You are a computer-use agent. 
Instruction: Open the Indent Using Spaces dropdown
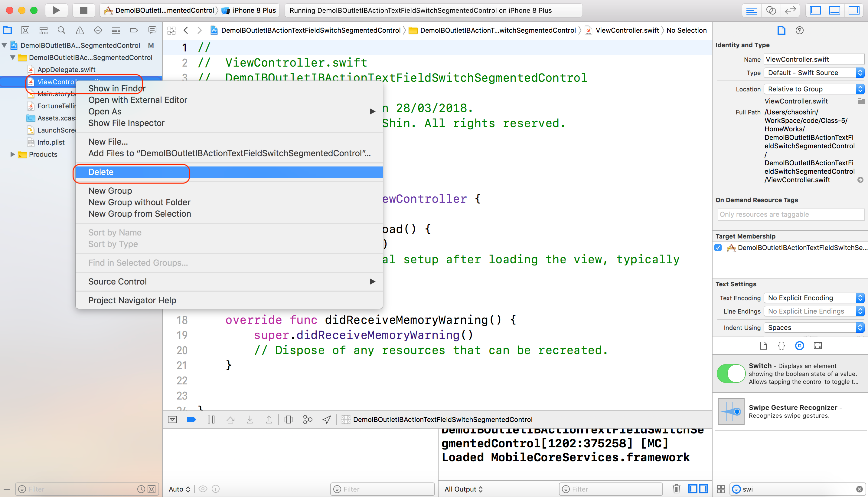(x=814, y=327)
